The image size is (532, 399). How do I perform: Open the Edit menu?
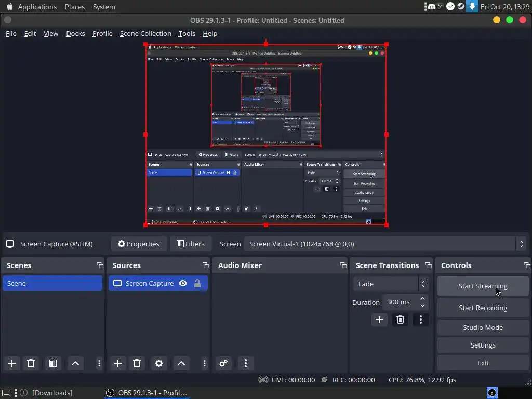coord(30,34)
